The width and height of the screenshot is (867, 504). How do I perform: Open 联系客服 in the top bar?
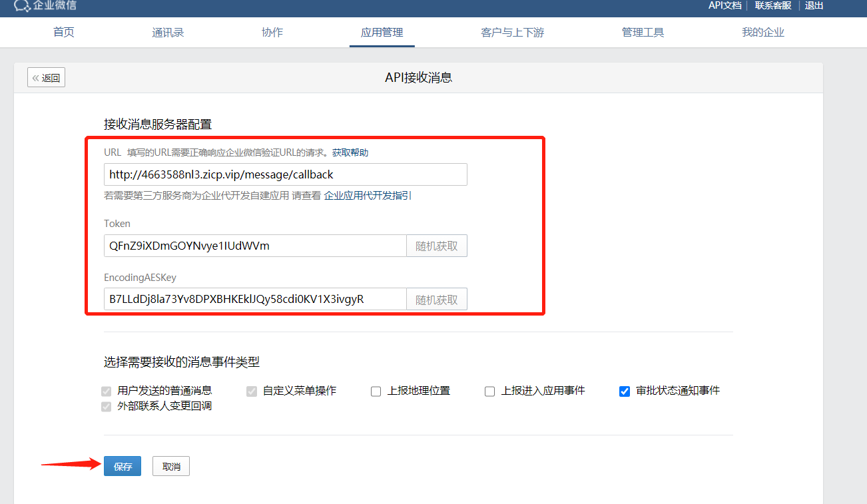point(773,5)
